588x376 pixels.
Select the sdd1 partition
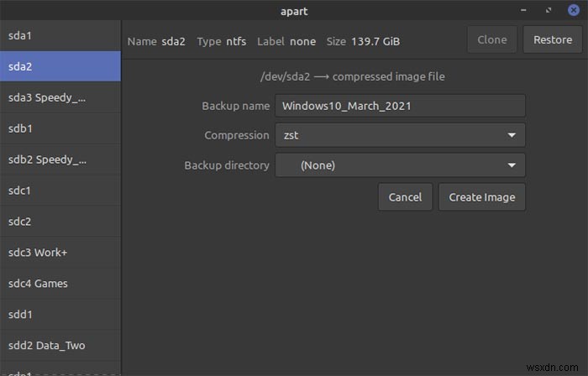pos(60,315)
